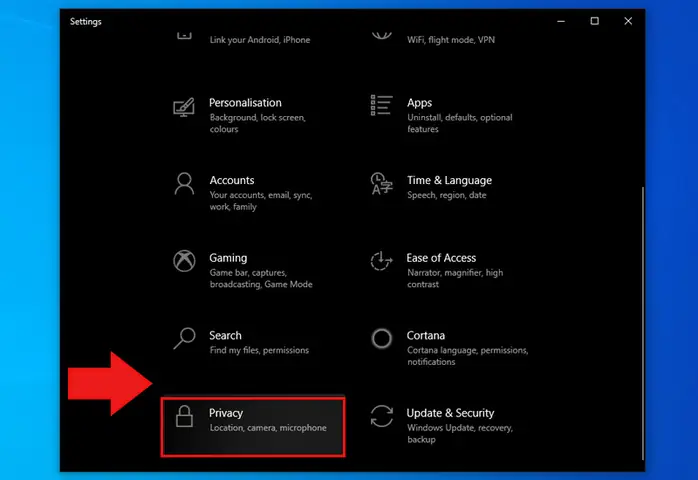
Task: Click the Privacy padlock icon
Action: (184, 416)
